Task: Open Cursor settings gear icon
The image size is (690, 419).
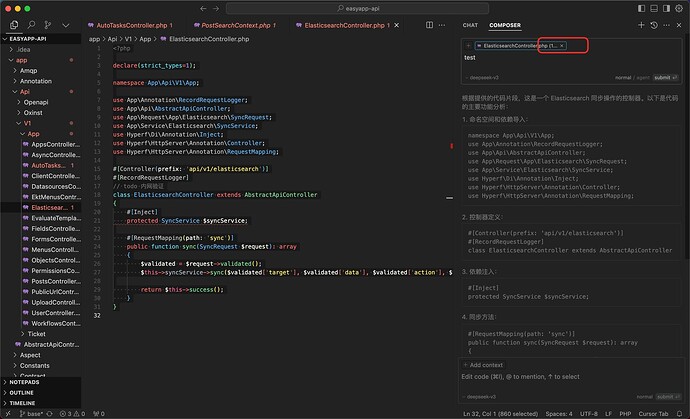Action: 679,8
